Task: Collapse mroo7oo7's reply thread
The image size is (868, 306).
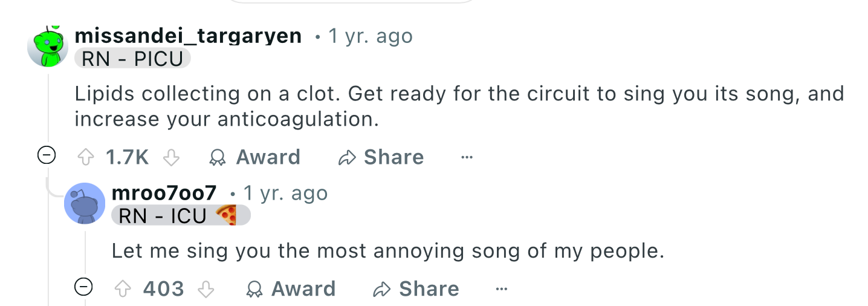Action: 83,286
